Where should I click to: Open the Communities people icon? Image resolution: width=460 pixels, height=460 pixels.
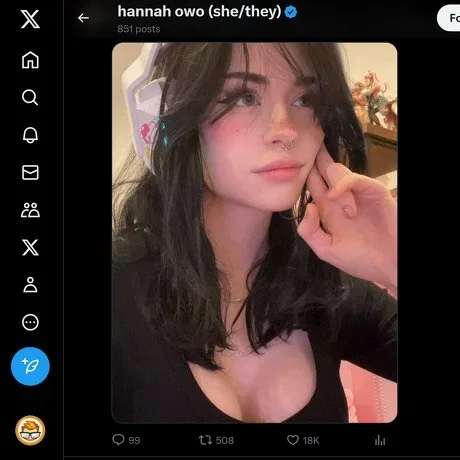pyautogui.click(x=30, y=210)
